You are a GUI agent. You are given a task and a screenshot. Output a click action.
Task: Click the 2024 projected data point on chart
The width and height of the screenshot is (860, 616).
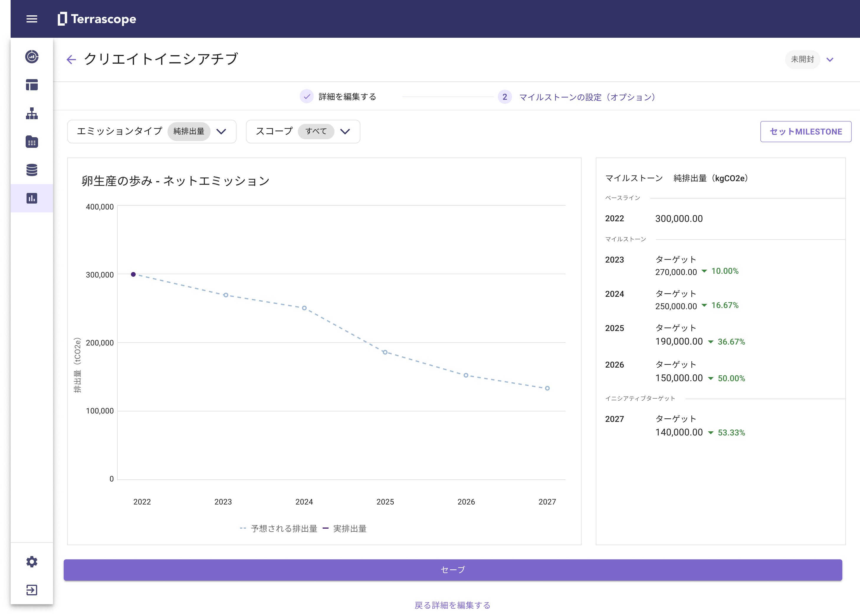pyautogui.click(x=304, y=308)
